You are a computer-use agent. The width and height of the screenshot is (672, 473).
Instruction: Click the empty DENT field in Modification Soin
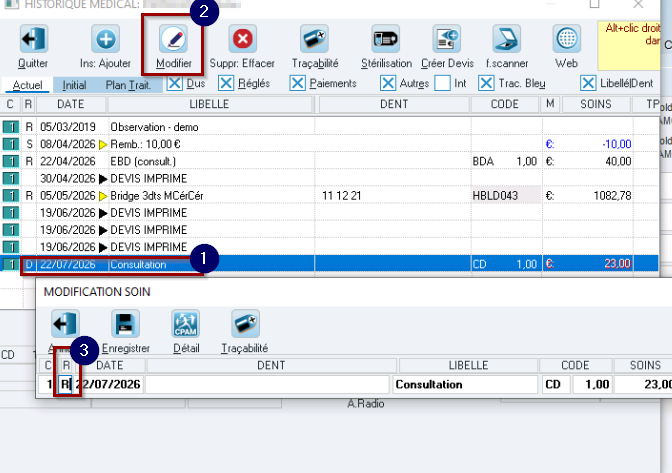[x=267, y=384]
